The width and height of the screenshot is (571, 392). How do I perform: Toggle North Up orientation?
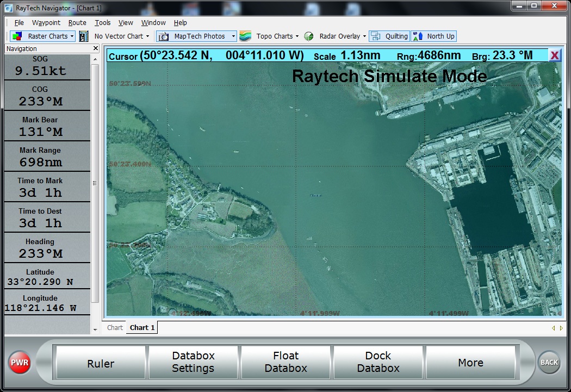tap(434, 36)
